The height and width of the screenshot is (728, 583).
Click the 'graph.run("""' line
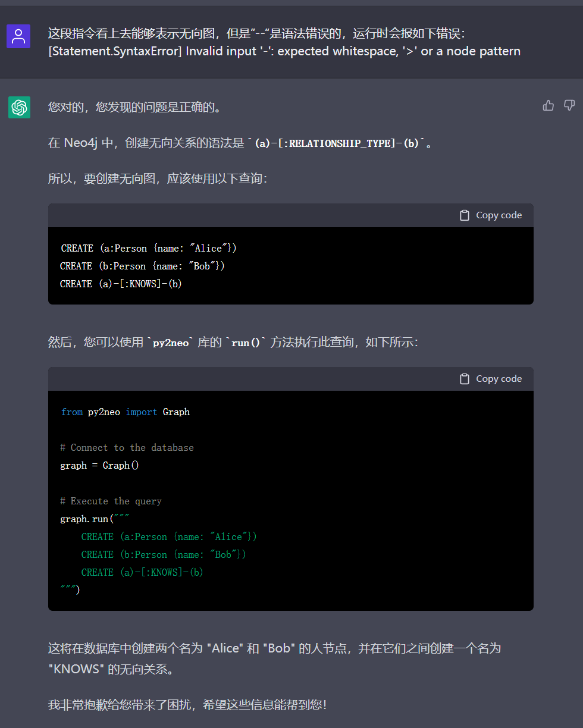[x=95, y=519]
